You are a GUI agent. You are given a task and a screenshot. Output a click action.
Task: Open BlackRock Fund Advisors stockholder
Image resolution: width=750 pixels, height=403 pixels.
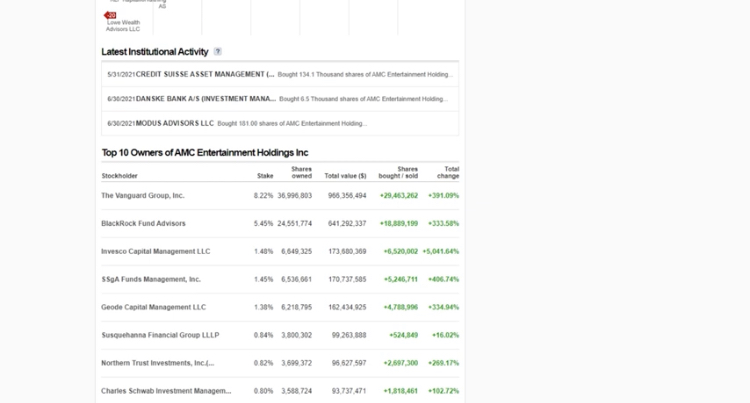click(x=143, y=223)
